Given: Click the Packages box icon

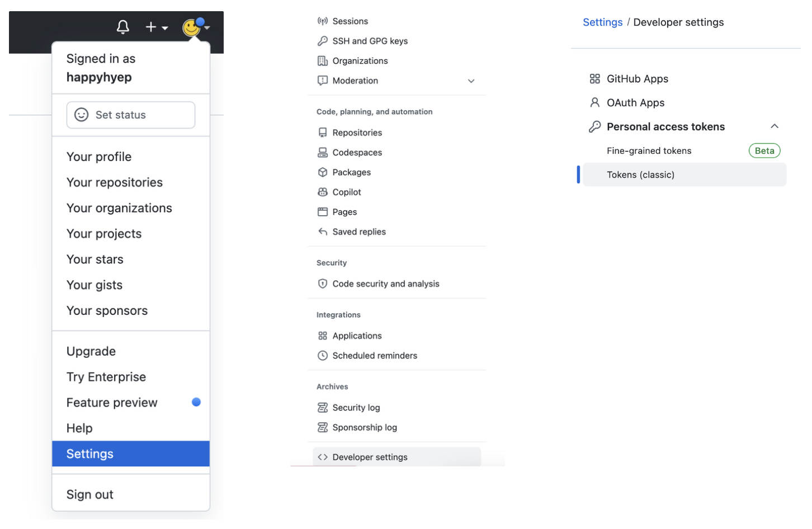Looking at the screenshot, I should pos(323,172).
